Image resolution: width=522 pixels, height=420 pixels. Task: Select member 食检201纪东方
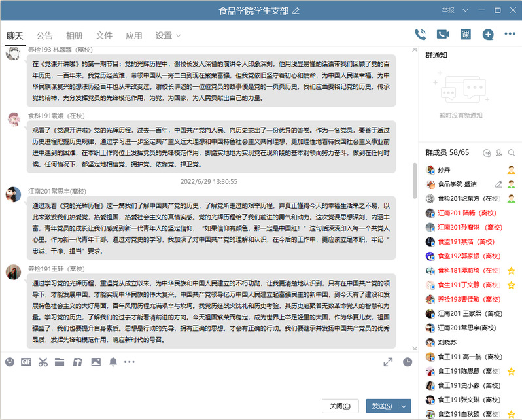(470, 198)
